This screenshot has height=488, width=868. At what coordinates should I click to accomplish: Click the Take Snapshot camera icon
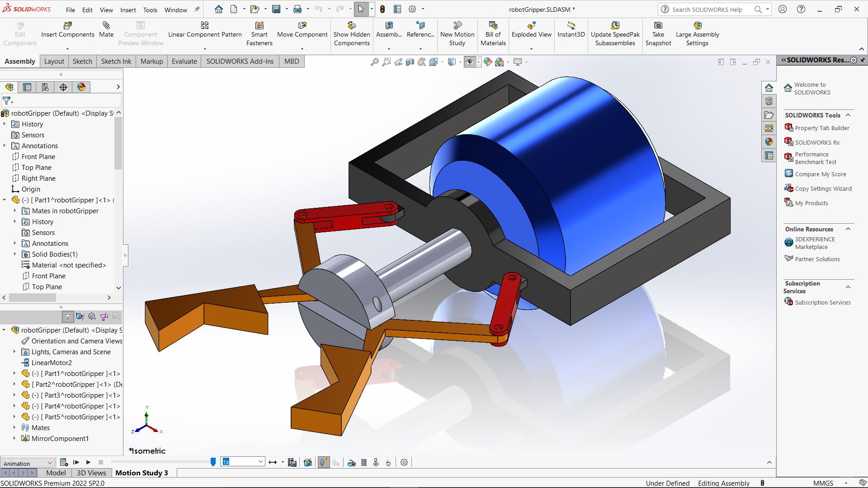pos(658,26)
